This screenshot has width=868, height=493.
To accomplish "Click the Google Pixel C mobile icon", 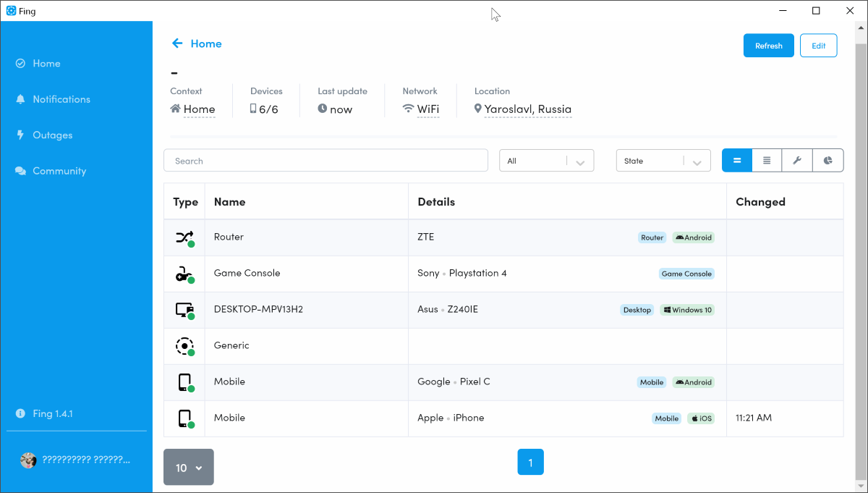I will coord(185,382).
